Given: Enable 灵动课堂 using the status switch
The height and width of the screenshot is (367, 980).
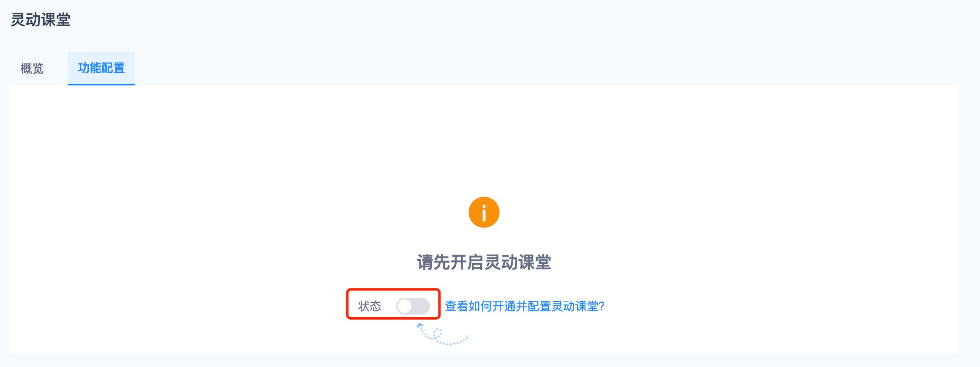Looking at the screenshot, I should [413, 306].
